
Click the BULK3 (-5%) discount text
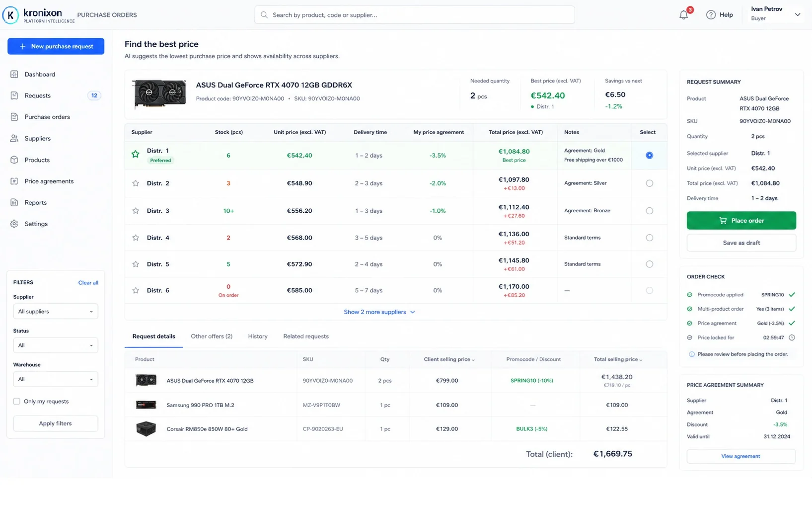tap(531, 429)
